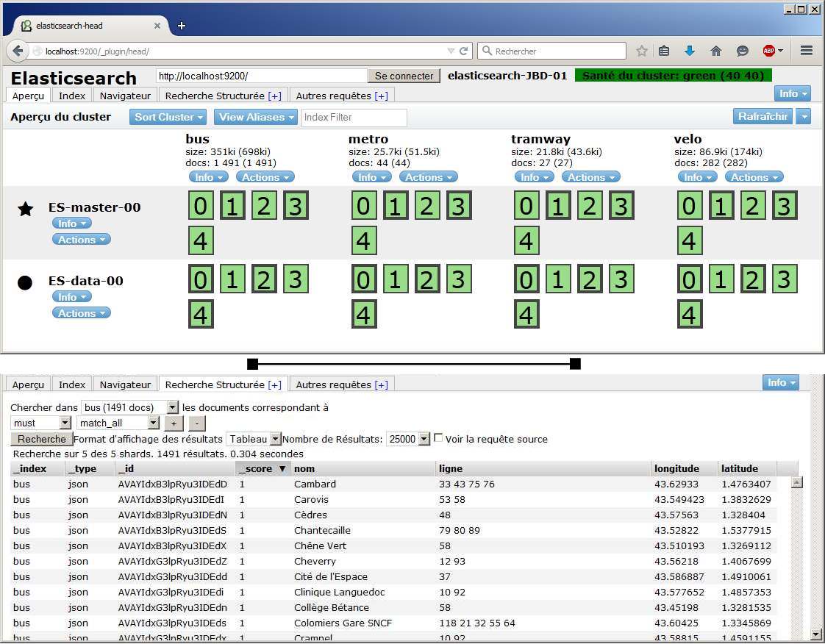Enable 'Voir la requête source' checkbox

438,438
